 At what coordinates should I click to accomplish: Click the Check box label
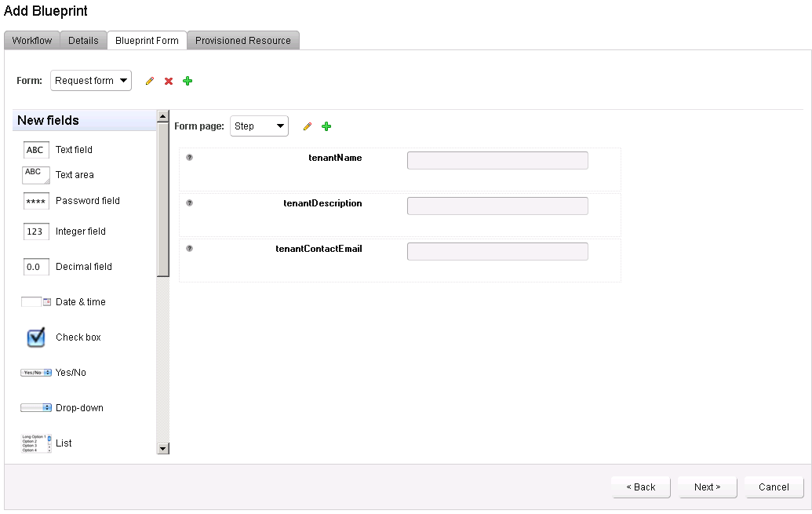[78, 337]
